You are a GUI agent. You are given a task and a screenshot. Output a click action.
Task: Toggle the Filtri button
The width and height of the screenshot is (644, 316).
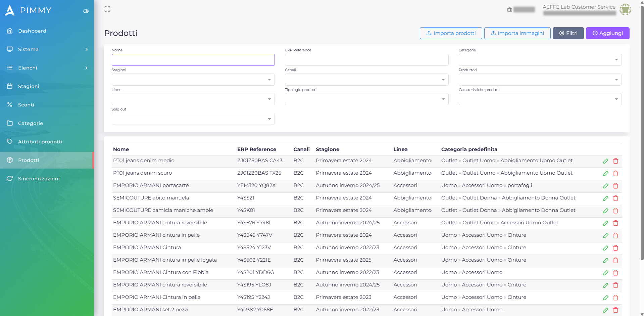568,33
